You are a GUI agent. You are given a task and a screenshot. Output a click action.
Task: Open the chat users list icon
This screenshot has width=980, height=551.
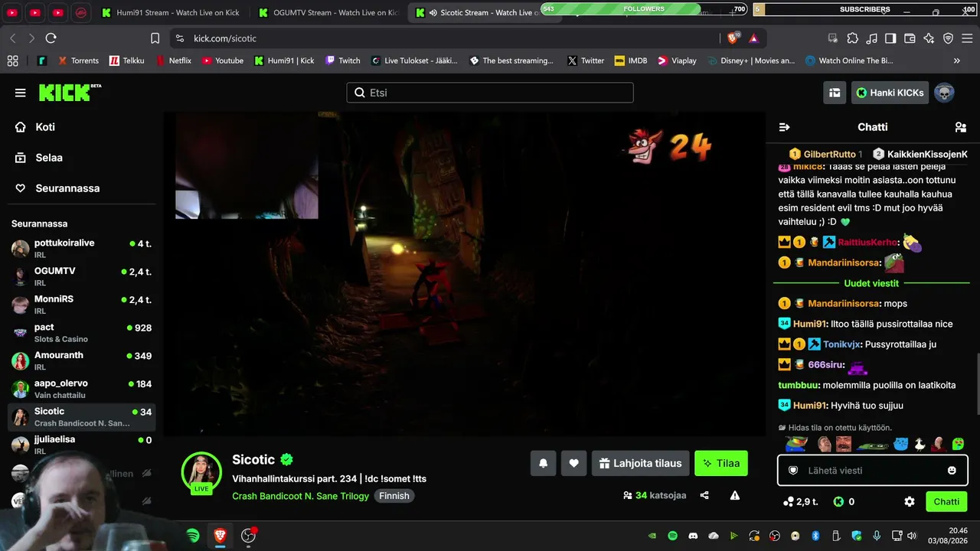tap(961, 127)
